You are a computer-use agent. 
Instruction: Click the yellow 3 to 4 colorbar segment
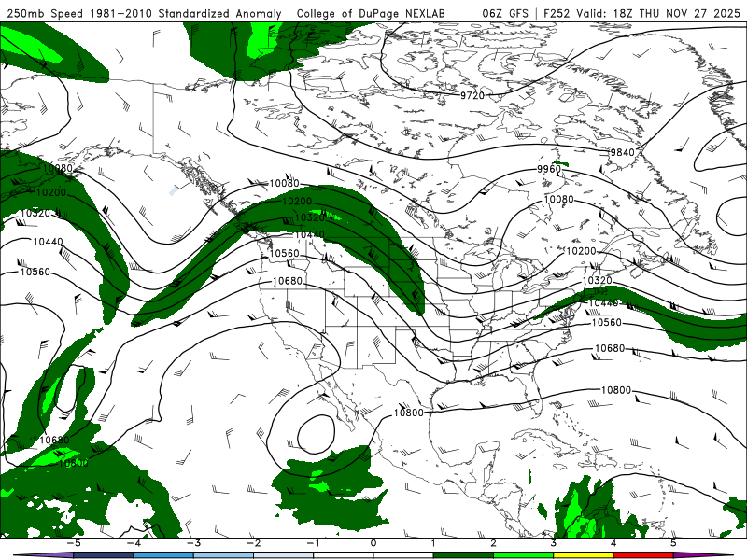(x=583, y=555)
